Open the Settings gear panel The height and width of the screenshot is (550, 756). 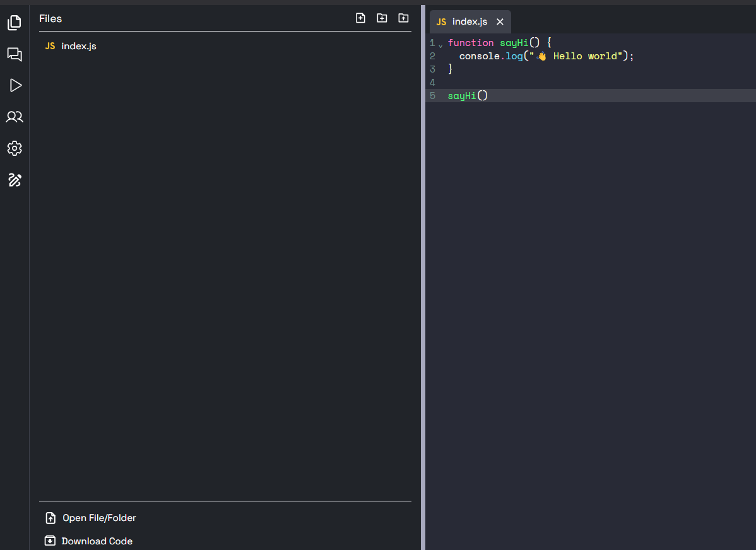15,148
